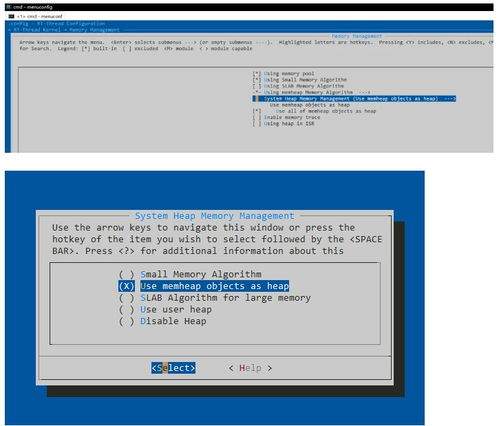
Task: Select the cmd - menuconf tab
Action: pyautogui.click(x=39, y=16)
